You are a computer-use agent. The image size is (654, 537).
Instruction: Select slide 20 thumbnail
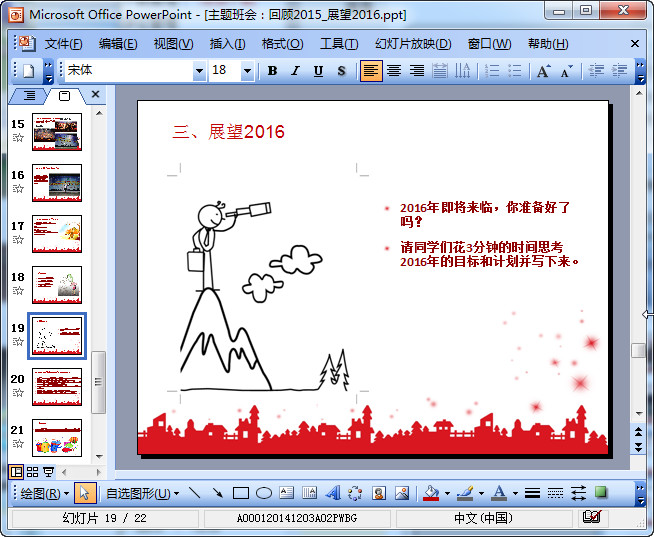click(57, 387)
